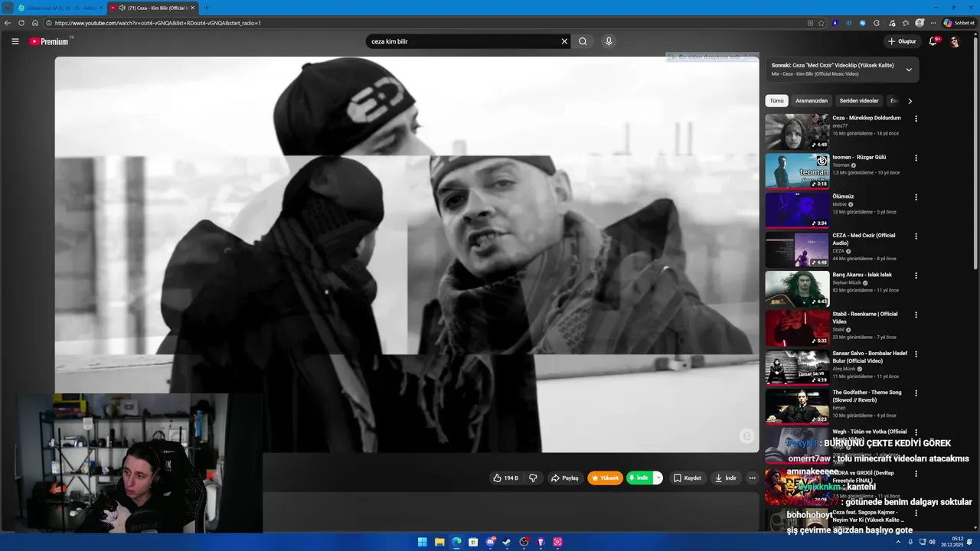Open File Explorer from the taskbar
980x551 pixels.
point(439,542)
